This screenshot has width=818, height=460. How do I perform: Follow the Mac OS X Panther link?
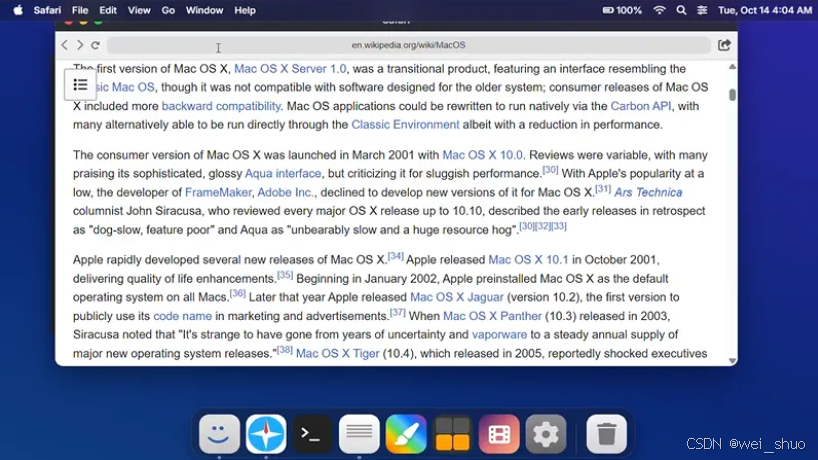[492, 316]
